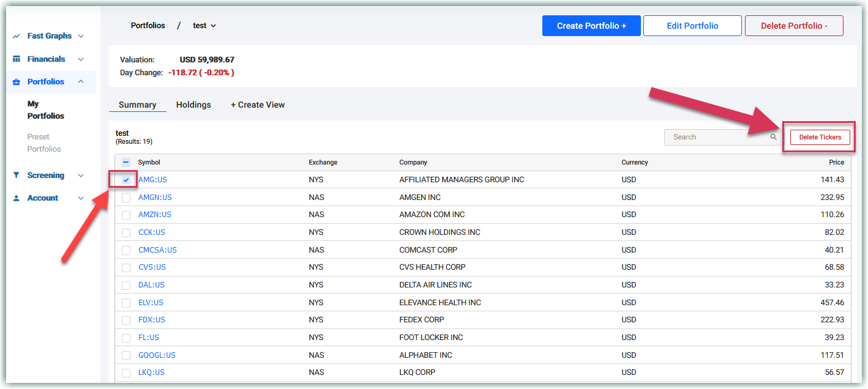
Task: Check the ELV:US row checkbox
Action: tap(126, 303)
